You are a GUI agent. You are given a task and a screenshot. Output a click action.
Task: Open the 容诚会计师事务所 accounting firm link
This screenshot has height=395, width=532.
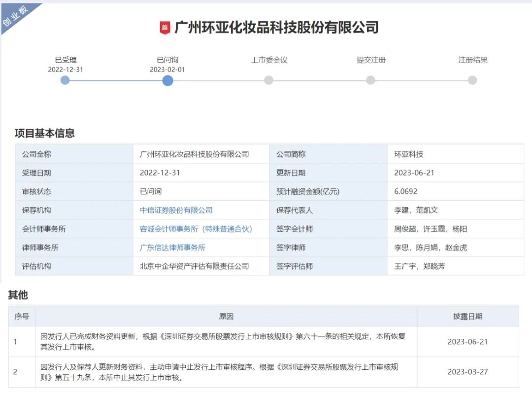pos(196,229)
